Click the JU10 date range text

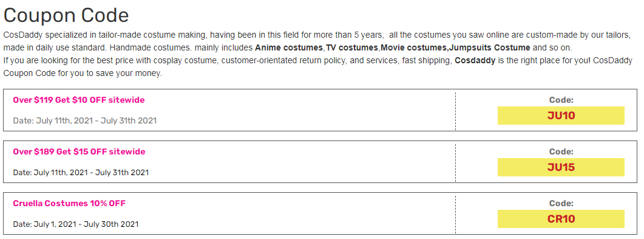(85, 121)
